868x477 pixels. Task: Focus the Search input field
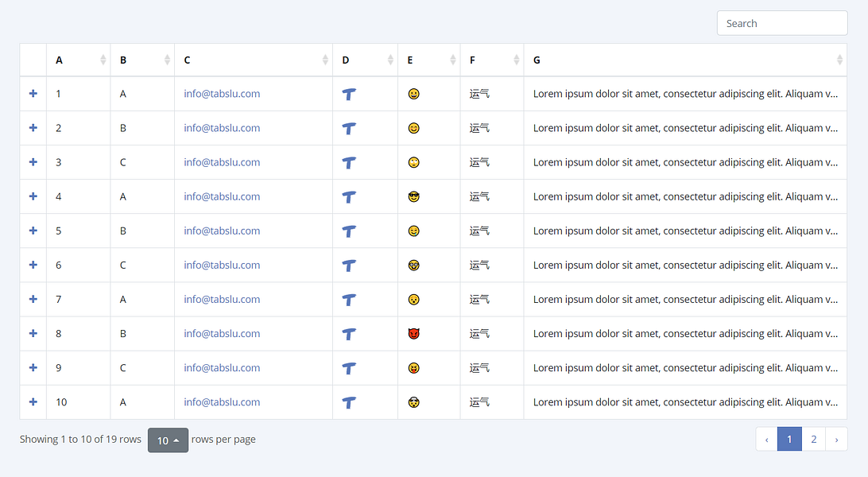click(x=782, y=23)
